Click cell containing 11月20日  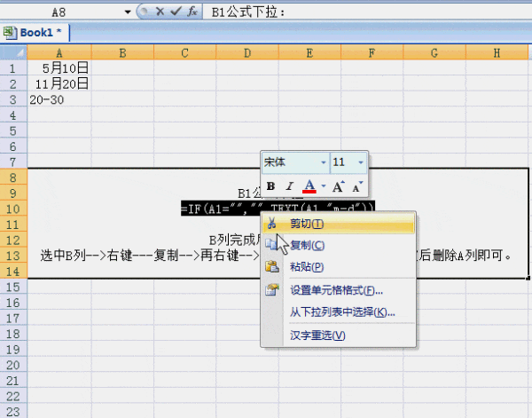coord(59,84)
